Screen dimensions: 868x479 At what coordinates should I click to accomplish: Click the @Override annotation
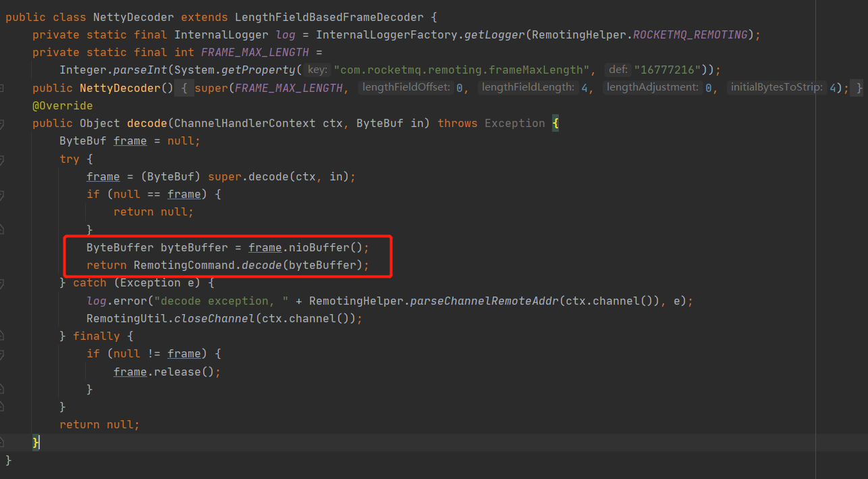point(62,105)
